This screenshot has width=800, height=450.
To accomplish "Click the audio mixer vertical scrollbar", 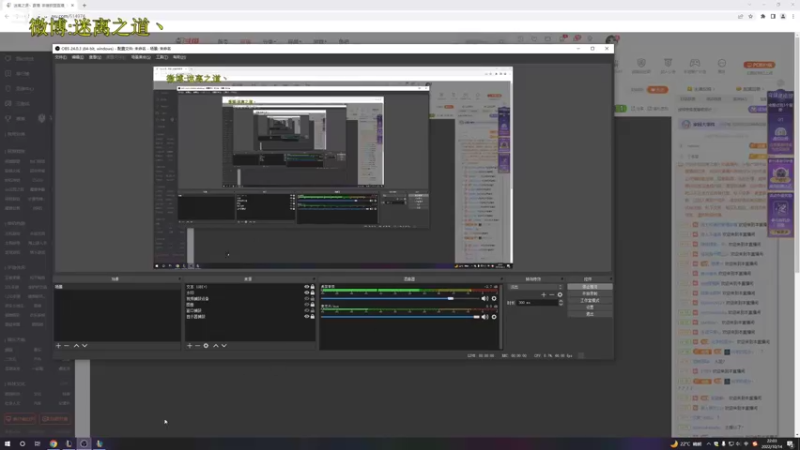I will click(501, 316).
